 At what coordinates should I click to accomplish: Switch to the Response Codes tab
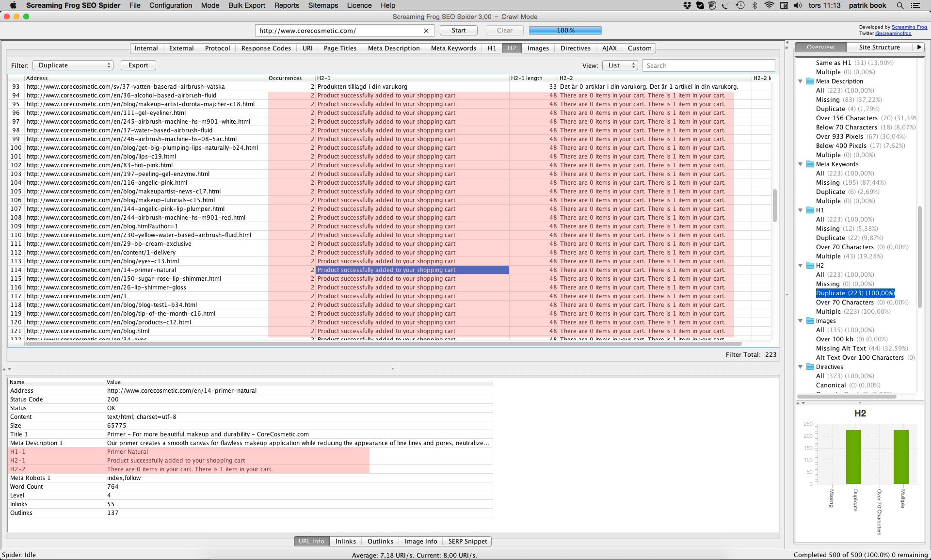point(266,48)
